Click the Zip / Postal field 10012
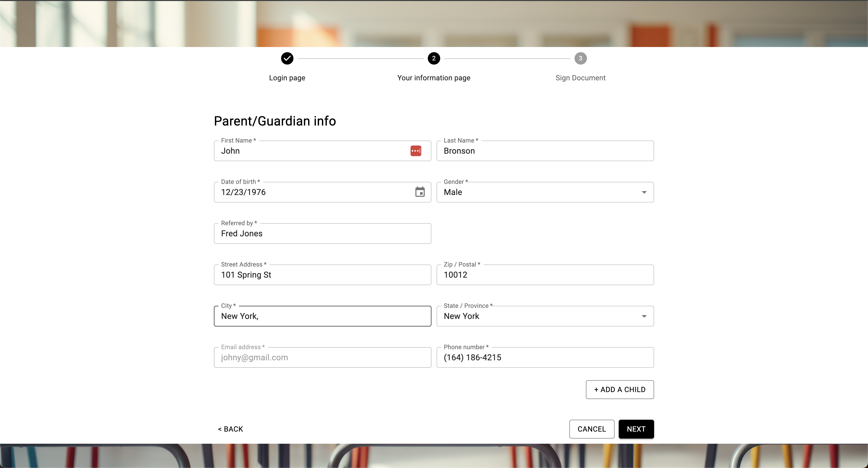This screenshot has width=868, height=468. tap(545, 275)
